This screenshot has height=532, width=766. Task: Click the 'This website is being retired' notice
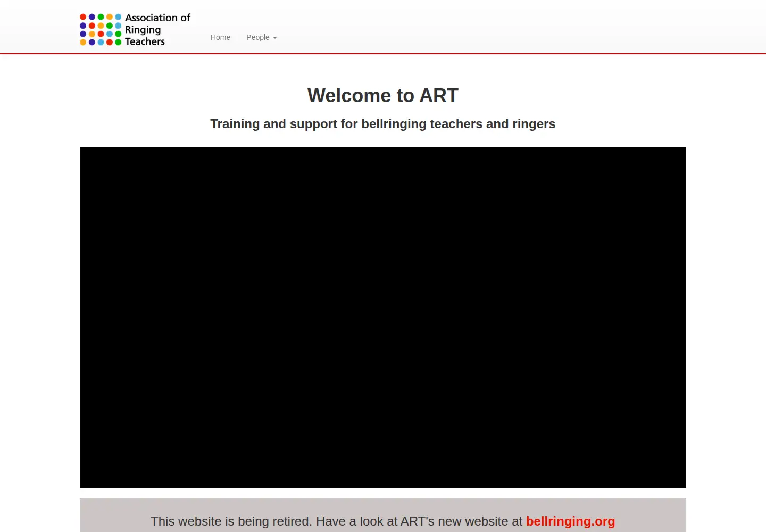point(383,521)
